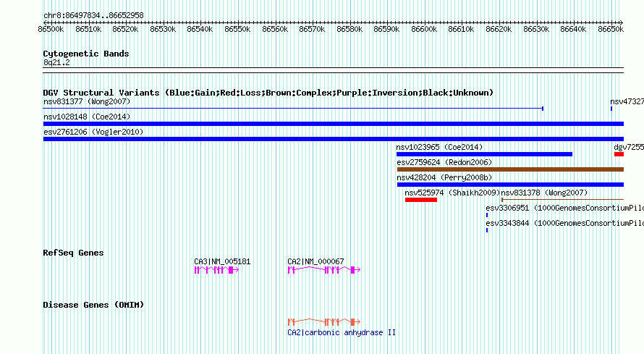The image size is (644, 354).
Task: Open variant esv3306951 label
Action: point(564,208)
